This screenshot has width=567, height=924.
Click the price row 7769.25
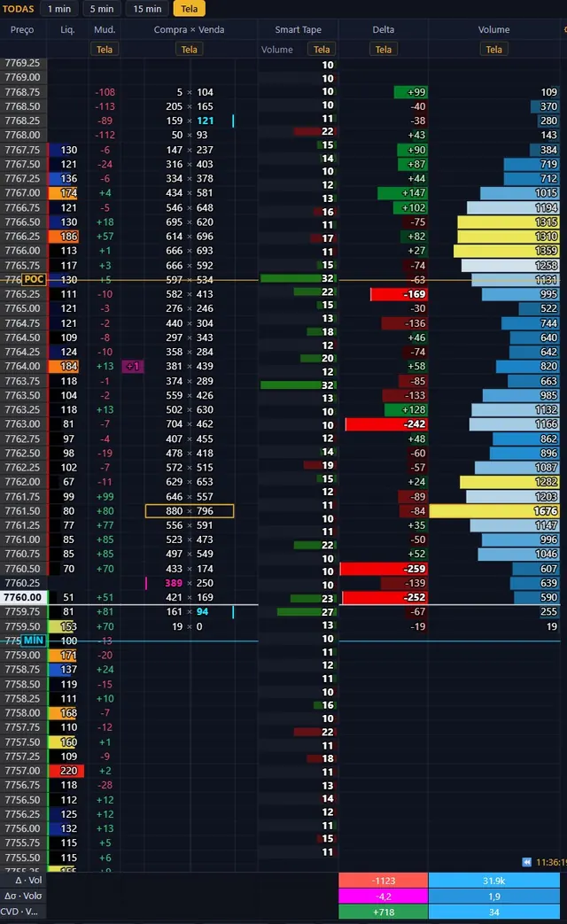tap(22, 63)
